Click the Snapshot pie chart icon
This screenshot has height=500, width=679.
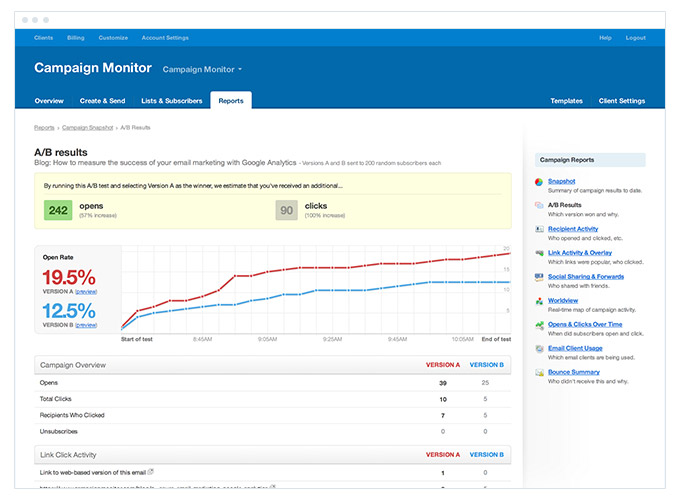539,182
